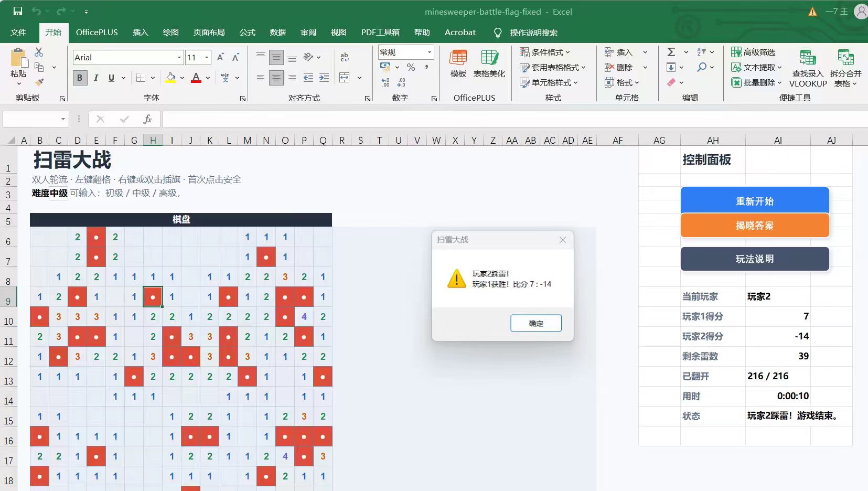Click the Save icon in title bar
Viewport: 868px width, 491px height.
[18, 11]
